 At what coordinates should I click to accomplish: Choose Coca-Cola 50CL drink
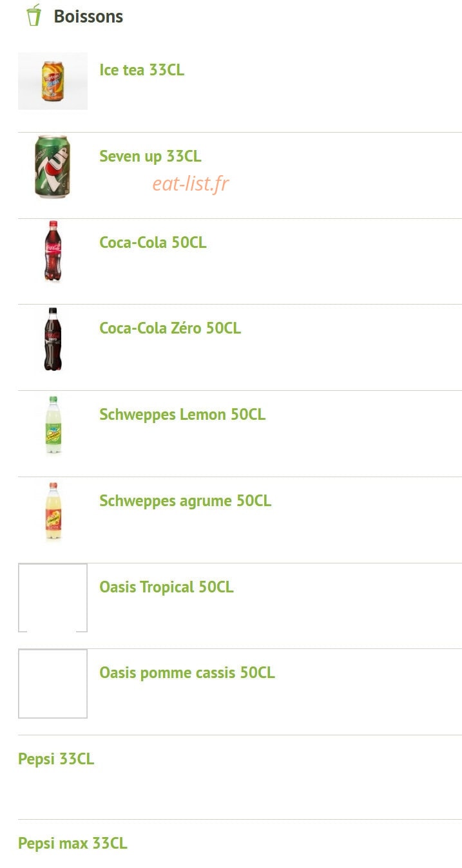[x=153, y=243]
